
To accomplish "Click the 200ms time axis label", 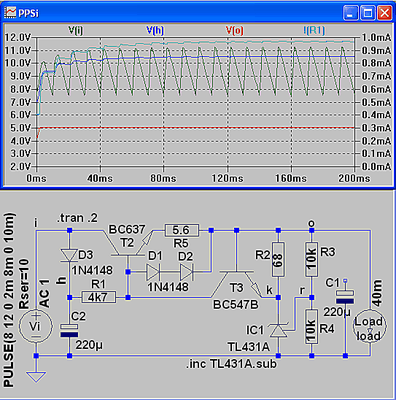I will pos(354,178).
